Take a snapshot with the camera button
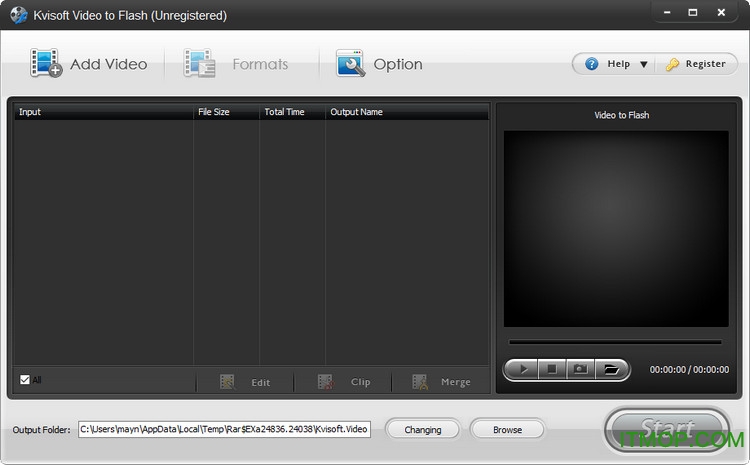This screenshot has height=465, width=750. pyautogui.click(x=580, y=369)
